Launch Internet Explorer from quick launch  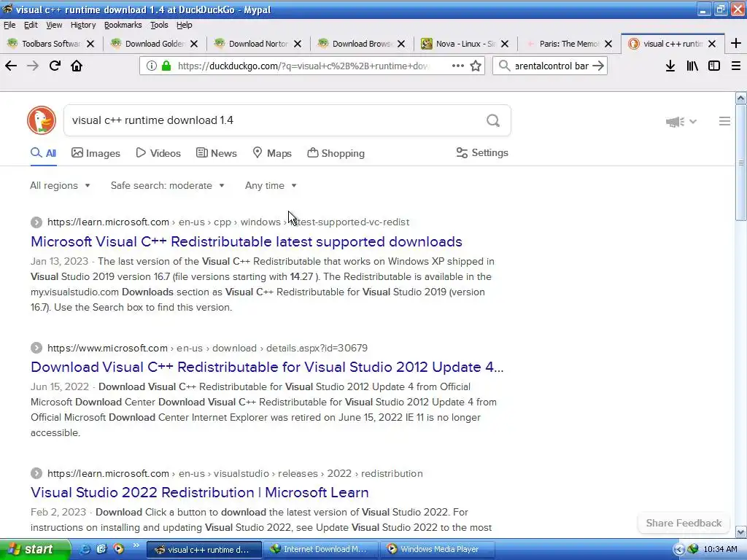[85, 549]
